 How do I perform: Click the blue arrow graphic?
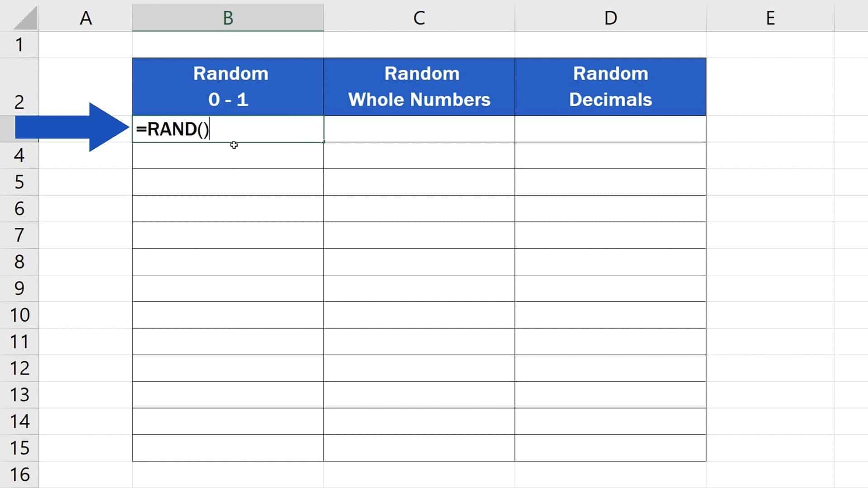coord(72,130)
